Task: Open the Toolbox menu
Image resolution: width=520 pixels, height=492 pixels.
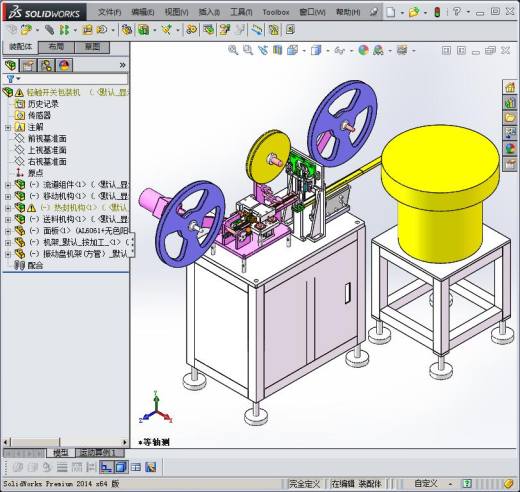Action: 276,12
